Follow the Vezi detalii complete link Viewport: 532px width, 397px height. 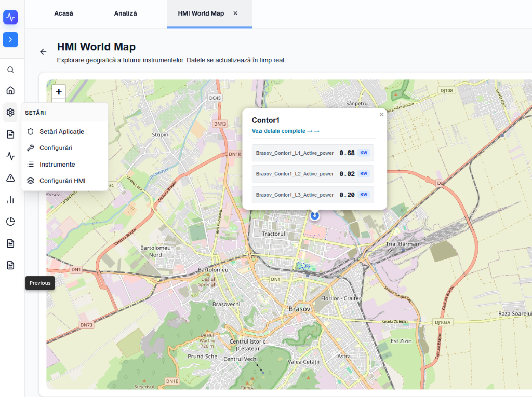[x=285, y=131]
